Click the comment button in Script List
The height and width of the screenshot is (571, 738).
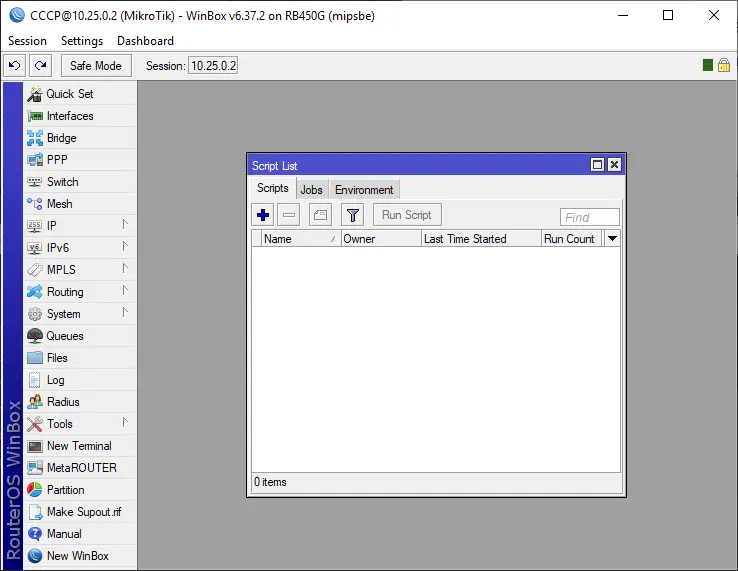(x=320, y=215)
